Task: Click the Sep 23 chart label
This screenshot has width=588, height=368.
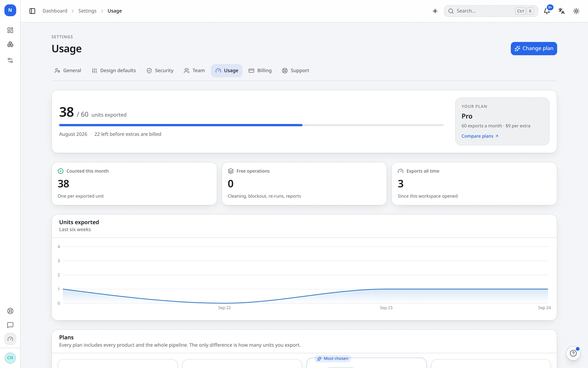Action: coord(386,308)
